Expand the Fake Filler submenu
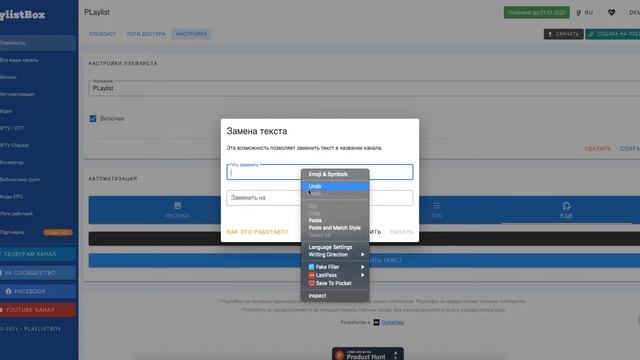This screenshot has height=360, width=640. tap(335, 267)
